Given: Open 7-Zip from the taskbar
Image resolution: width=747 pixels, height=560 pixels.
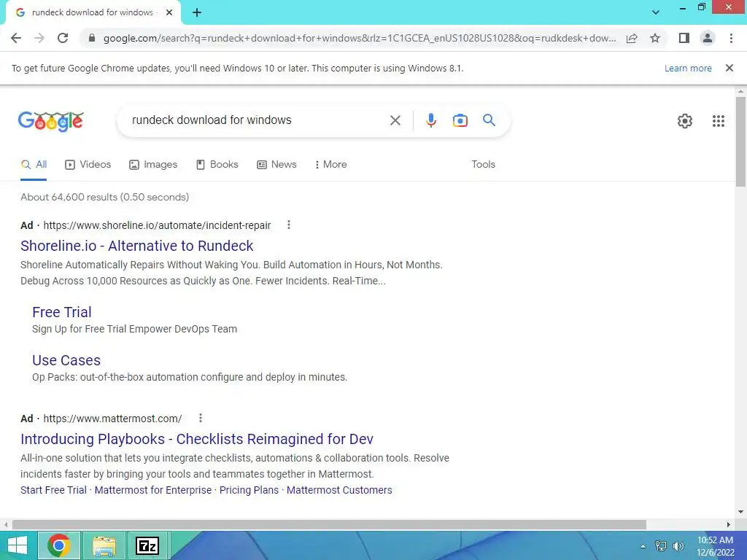Looking at the screenshot, I should (147, 545).
